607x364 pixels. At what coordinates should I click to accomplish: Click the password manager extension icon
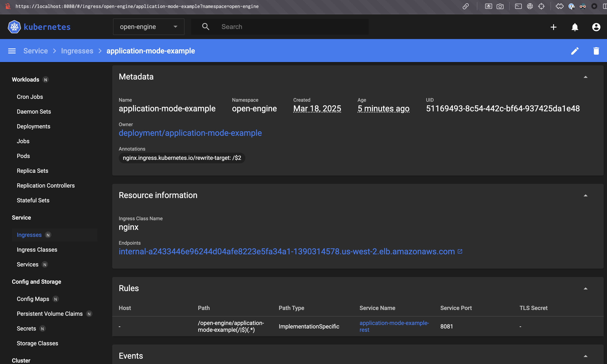[571, 6]
